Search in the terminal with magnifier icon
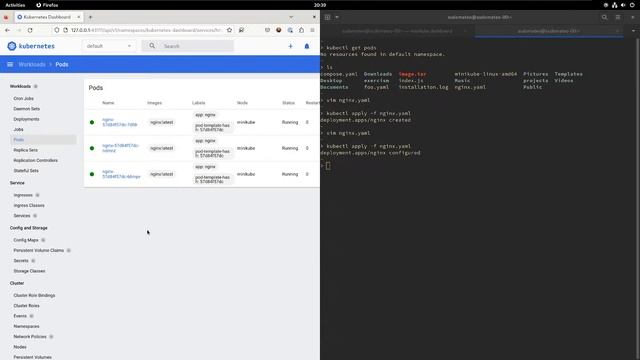 click(x=604, y=17)
